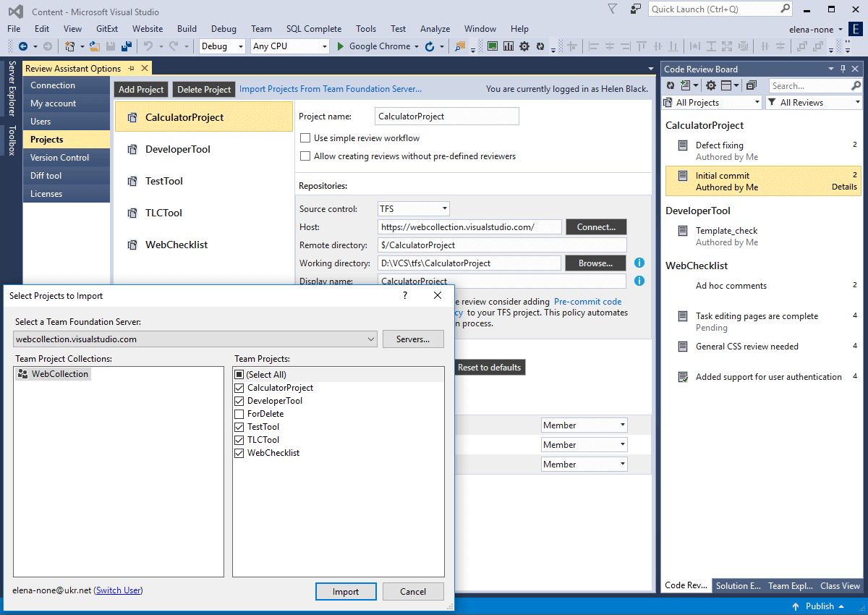Click the Switch User link
The height and width of the screenshot is (615, 868).
(x=119, y=590)
